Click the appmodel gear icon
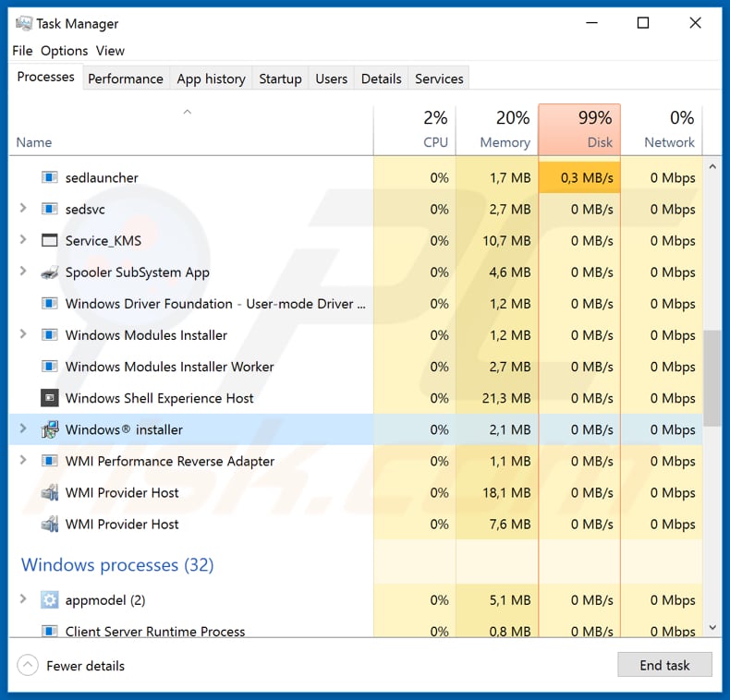This screenshot has width=730, height=700. coord(49,600)
